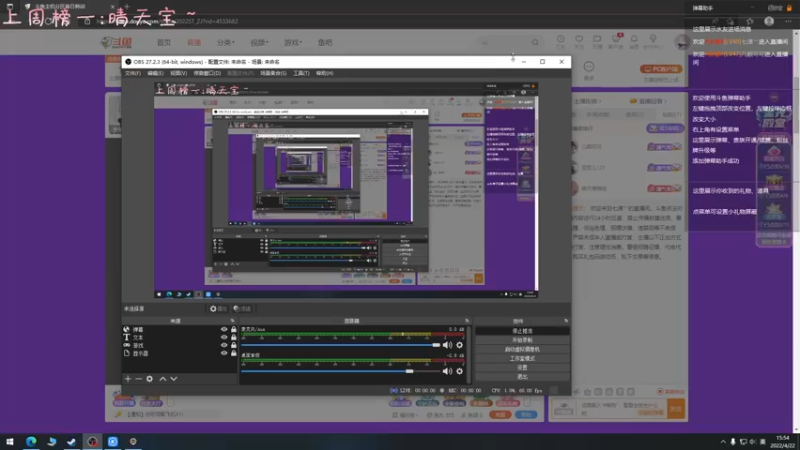Open Microsoft Edge from the taskbar
The width and height of the screenshot is (800, 450).
pos(31,441)
